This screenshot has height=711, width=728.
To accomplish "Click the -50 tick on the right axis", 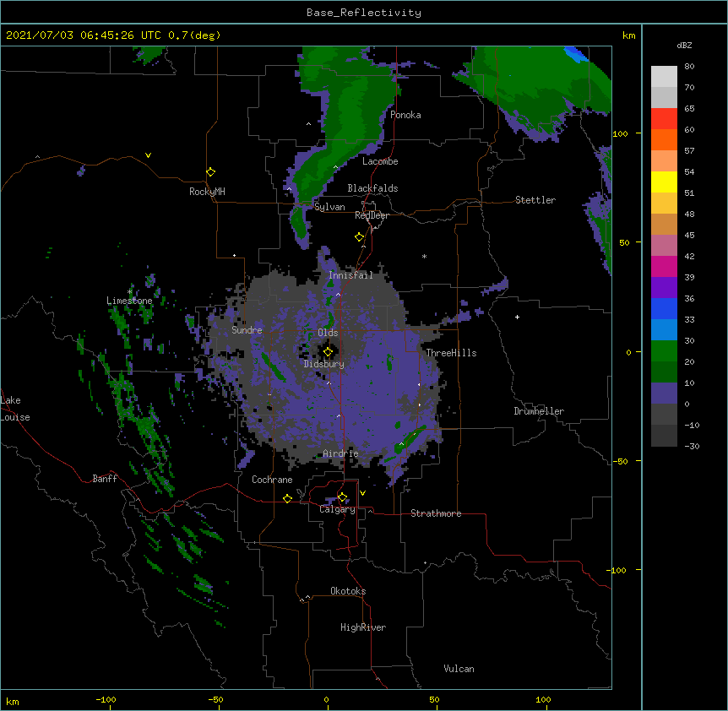I will tap(620, 461).
